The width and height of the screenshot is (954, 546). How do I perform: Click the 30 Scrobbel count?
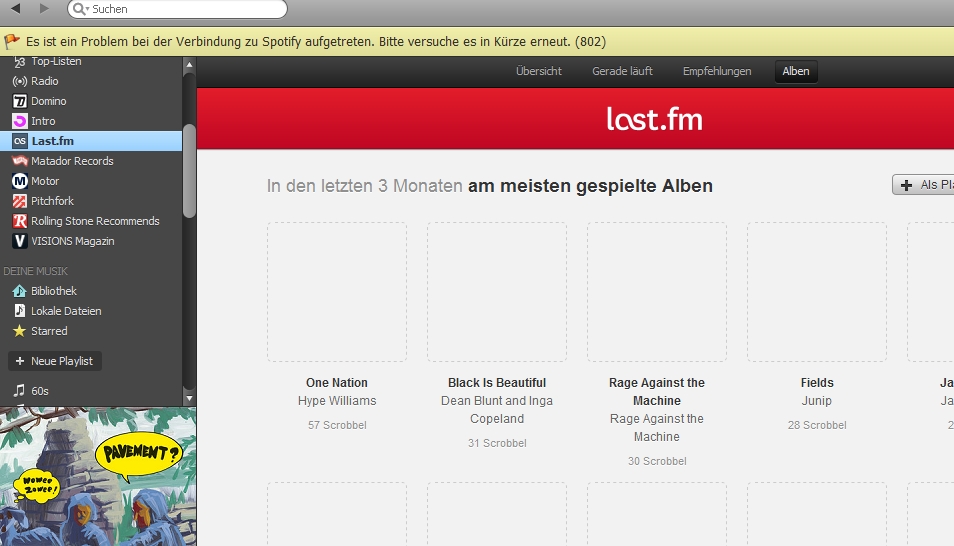(x=657, y=461)
